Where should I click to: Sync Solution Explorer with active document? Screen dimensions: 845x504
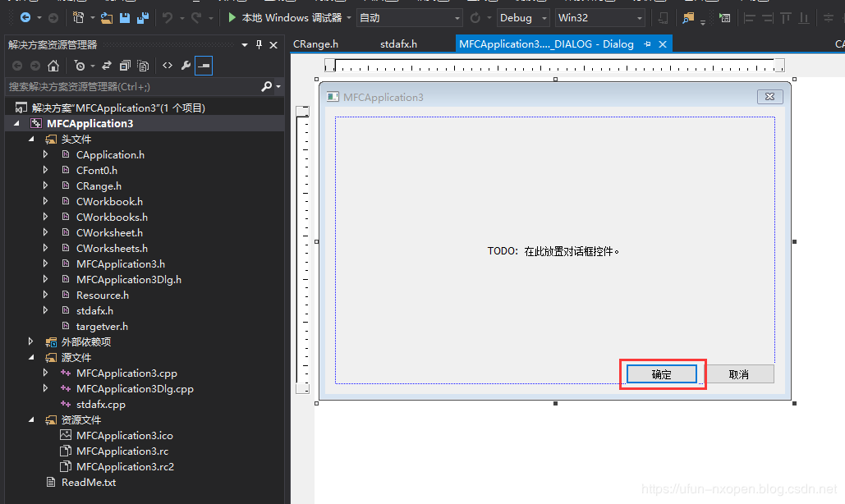(106, 65)
